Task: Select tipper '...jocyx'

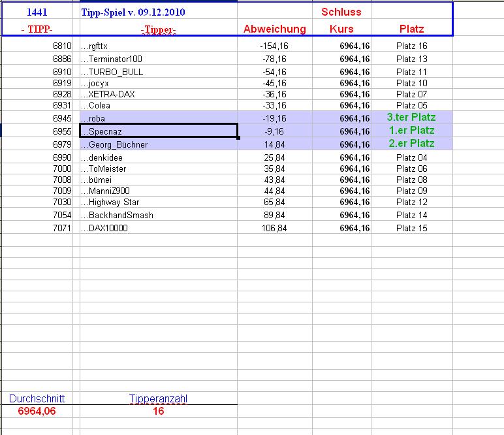Action: click(x=95, y=84)
